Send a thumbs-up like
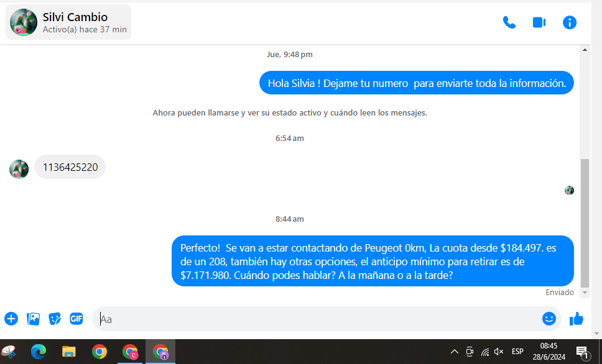602x364 pixels. [x=577, y=319]
